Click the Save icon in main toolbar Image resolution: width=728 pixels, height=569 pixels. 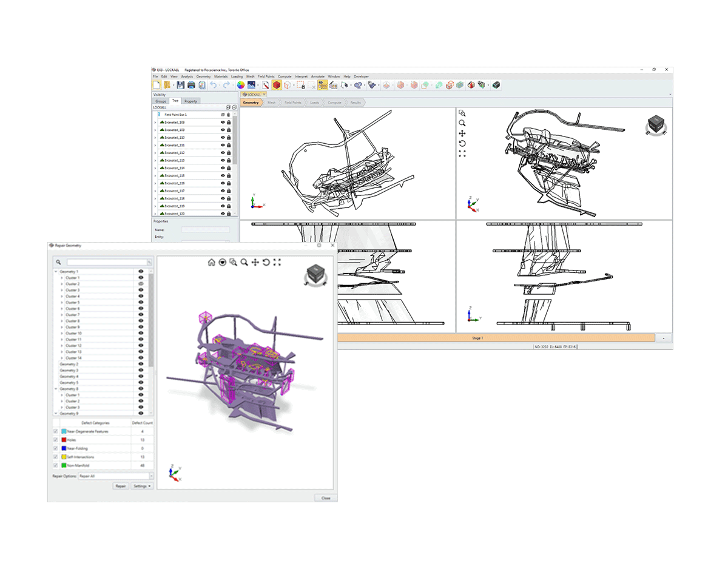(x=180, y=86)
